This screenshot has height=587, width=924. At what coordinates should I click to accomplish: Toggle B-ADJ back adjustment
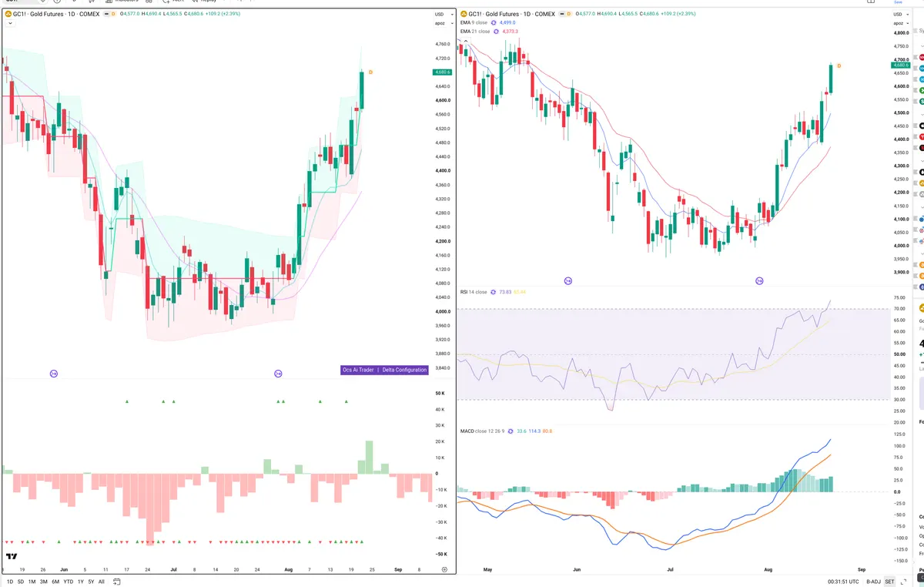point(873,582)
